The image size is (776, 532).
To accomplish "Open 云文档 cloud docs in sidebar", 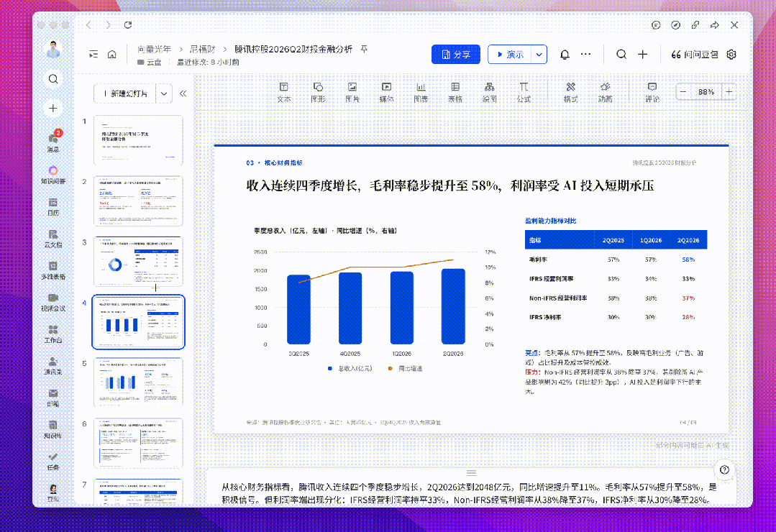I will pyautogui.click(x=53, y=239).
